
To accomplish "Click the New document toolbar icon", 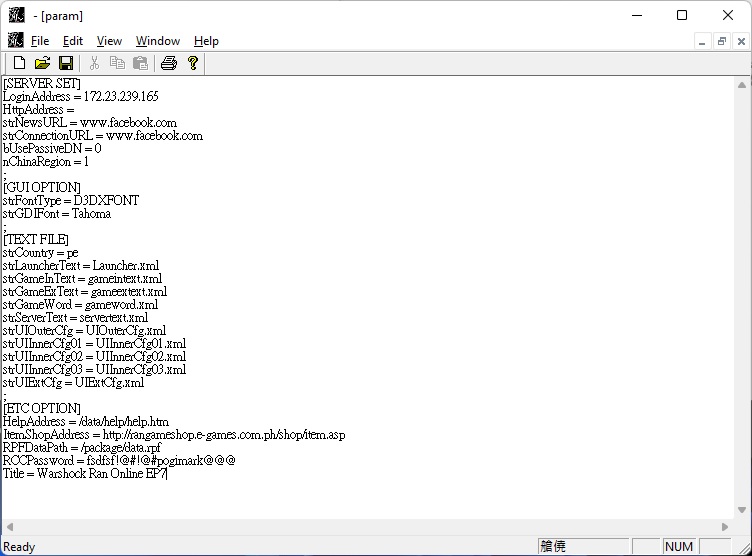I will [19, 63].
